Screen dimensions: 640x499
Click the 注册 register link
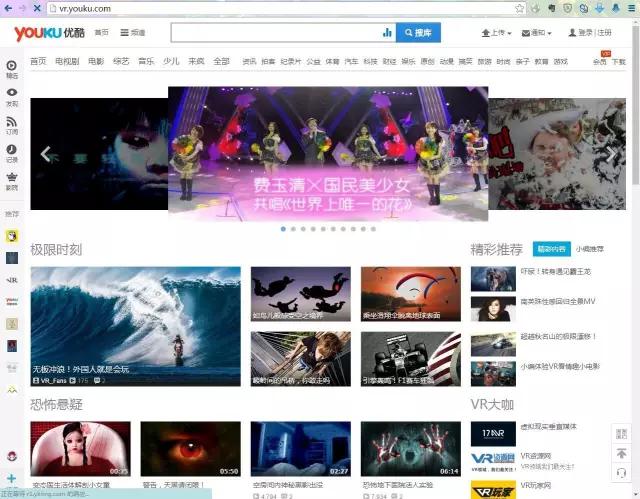[x=604, y=33]
